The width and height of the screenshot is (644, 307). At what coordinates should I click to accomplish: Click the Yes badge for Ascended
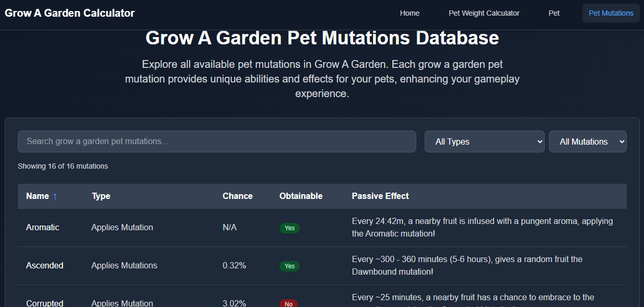pos(289,266)
